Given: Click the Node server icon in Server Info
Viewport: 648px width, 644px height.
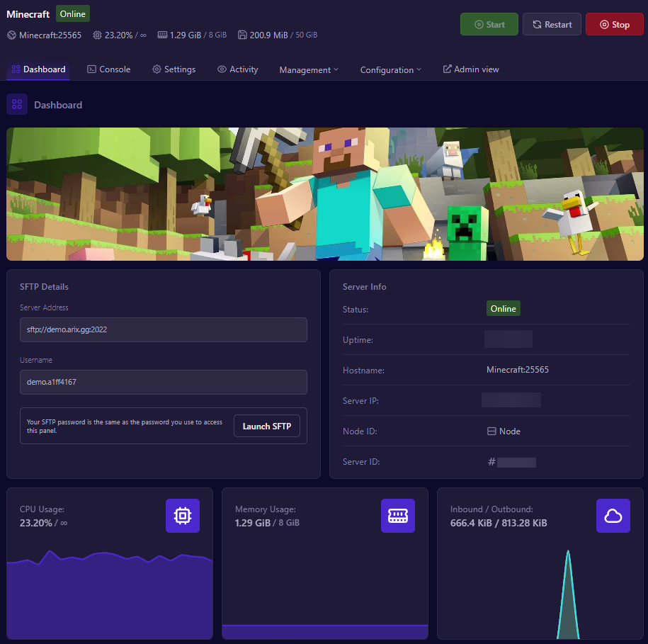Looking at the screenshot, I should [491, 431].
